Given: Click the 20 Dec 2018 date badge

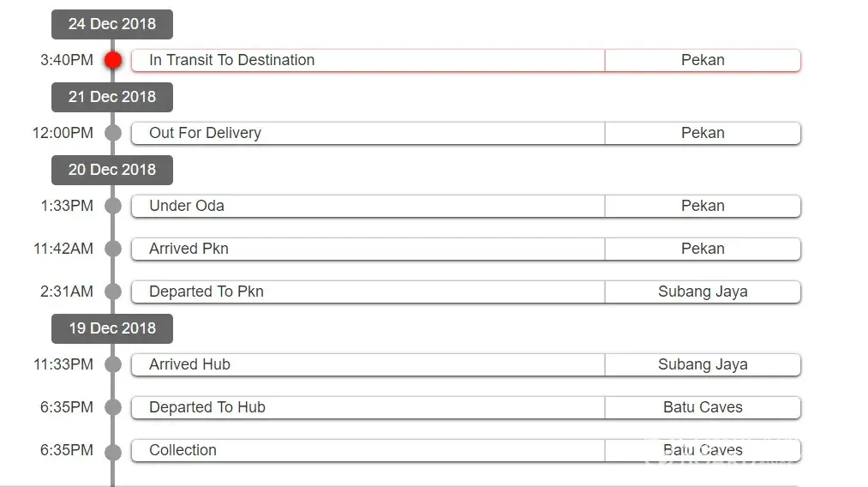Looking at the screenshot, I should (x=112, y=170).
